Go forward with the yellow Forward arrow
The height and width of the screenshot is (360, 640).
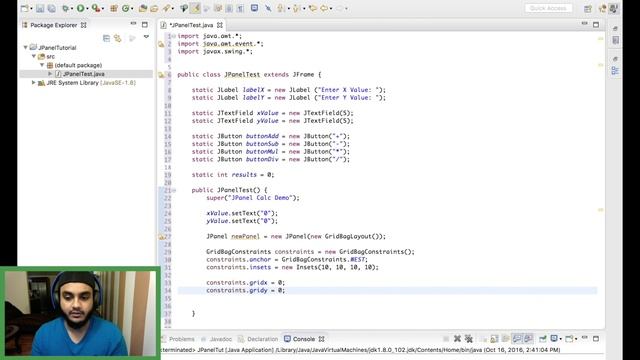pyautogui.click(x=339, y=8)
